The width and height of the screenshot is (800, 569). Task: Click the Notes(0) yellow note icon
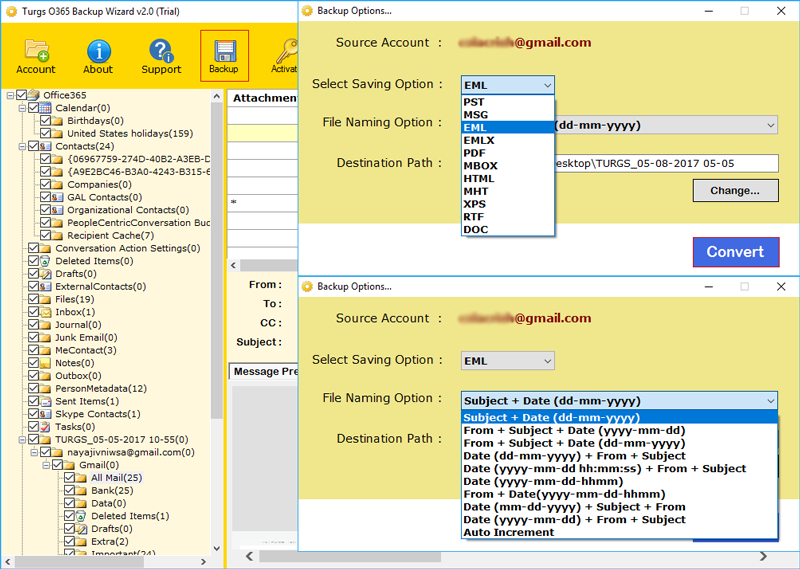pos(45,363)
